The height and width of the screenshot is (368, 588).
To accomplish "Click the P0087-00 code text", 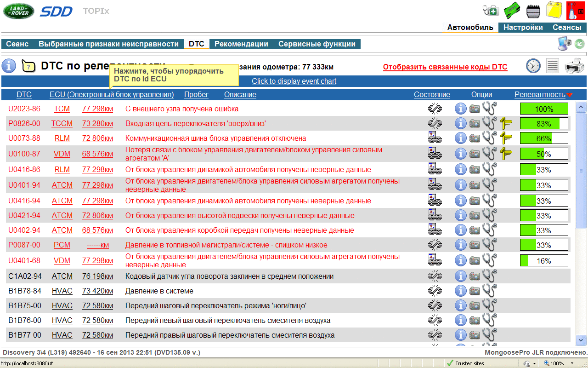I will pos(24,245).
